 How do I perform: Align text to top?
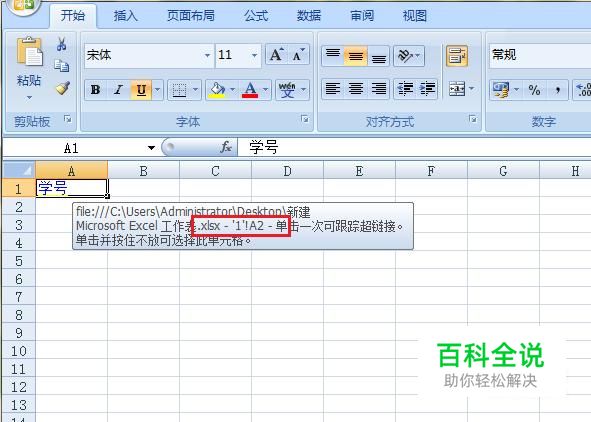[x=333, y=55]
